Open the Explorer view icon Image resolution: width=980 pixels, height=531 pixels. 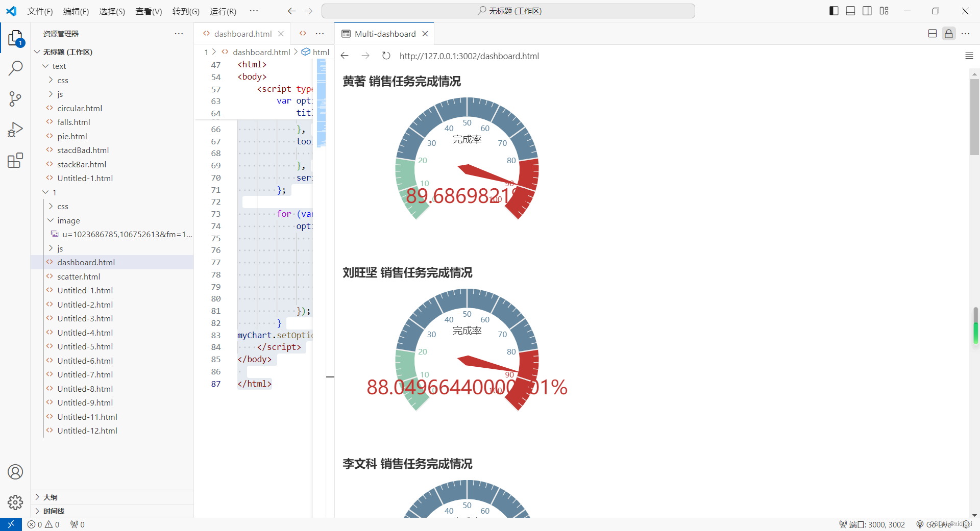click(15, 38)
